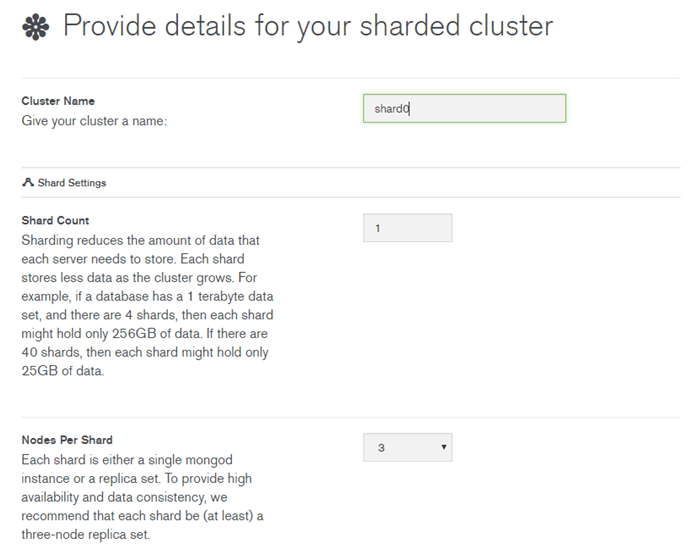The width and height of the screenshot is (697, 556).
Task: Select the value 3 in nodes dropdown
Action: pos(381,448)
